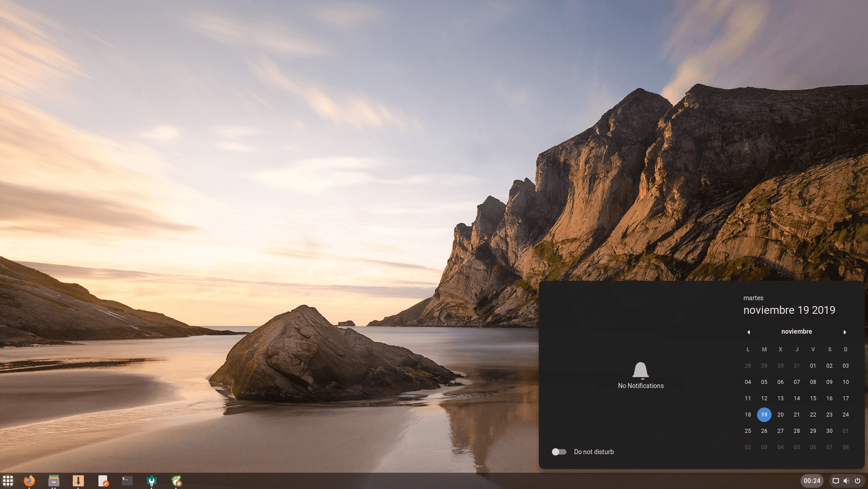
Task: Click the power icon in system tray
Action: 857,481
